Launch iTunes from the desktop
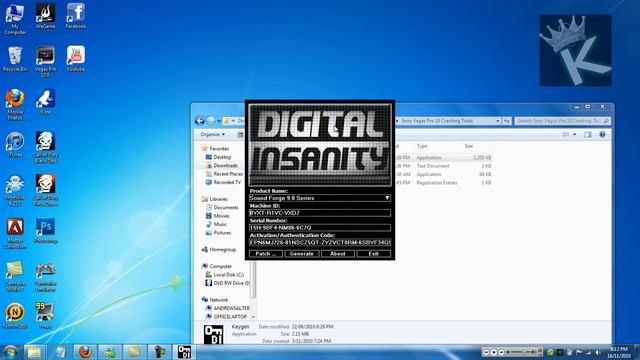This screenshot has width=640, height=360. tap(15, 145)
